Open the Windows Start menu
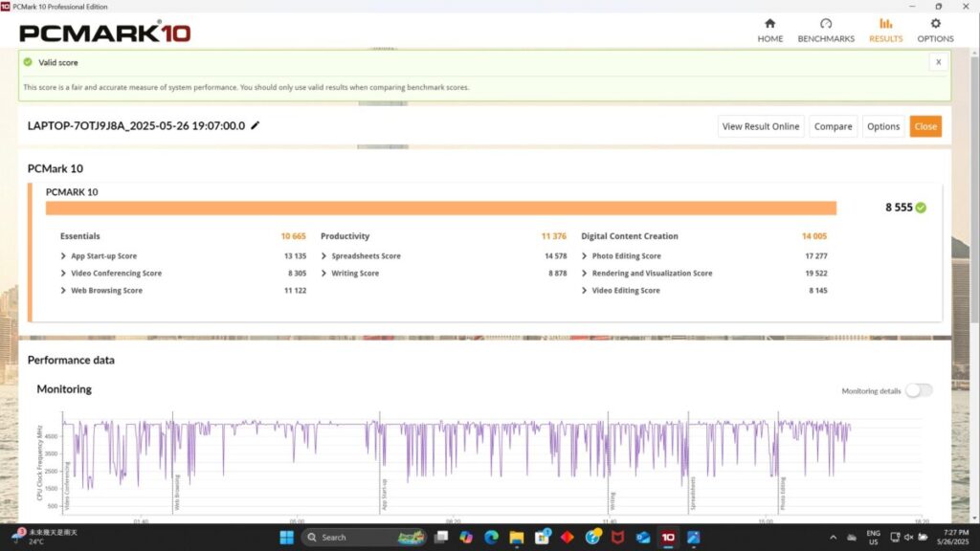Viewport: 980px width, 551px height. tap(286, 538)
